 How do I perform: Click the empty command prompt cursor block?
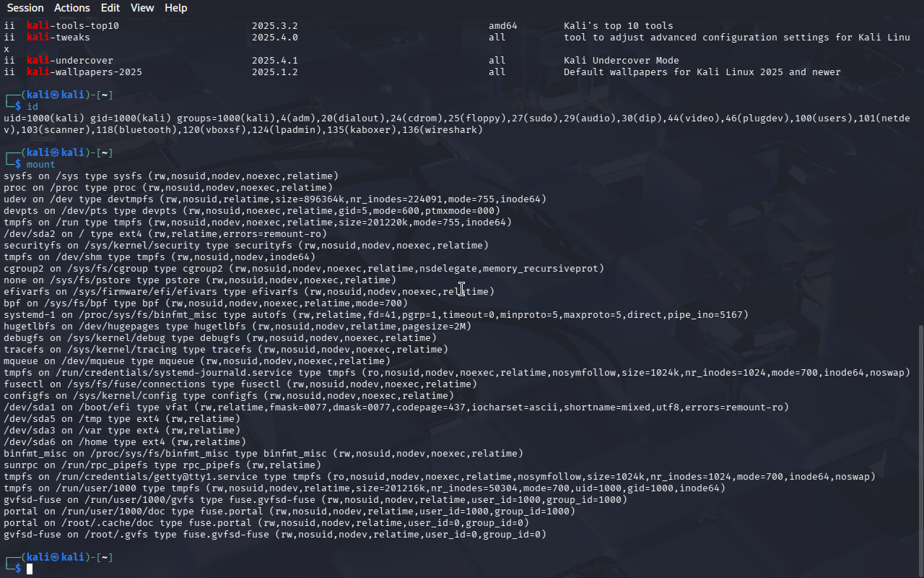click(30, 569)
